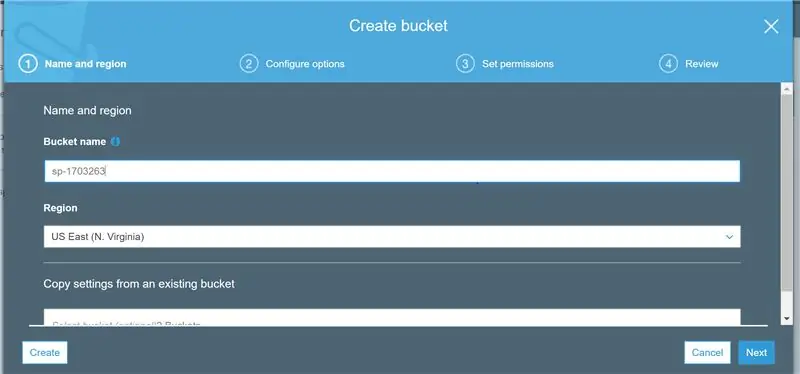The image size is (800, 374).
Task: Click the Bucket name info icon
Action: [x=115, y=142]
